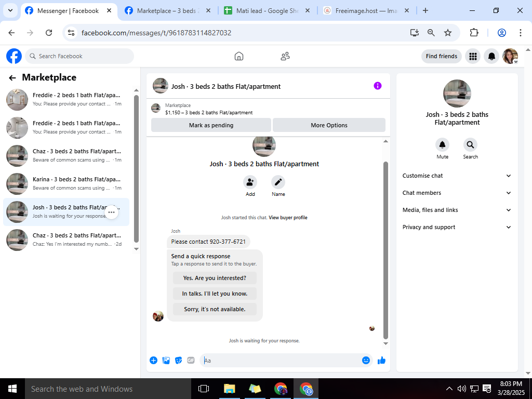Open the volume control in system tray
Image resolution: width=532 pixels, height=399 pixels.
(x=461, y=389)
